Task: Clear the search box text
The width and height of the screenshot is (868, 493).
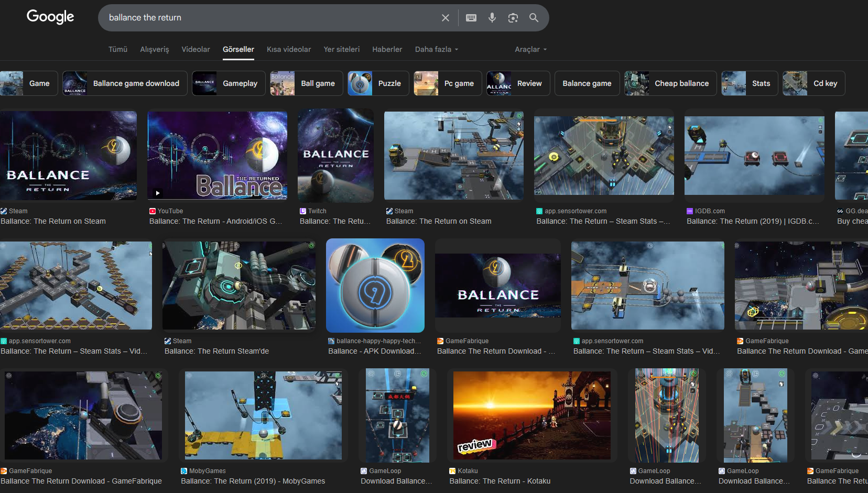Action: (445, 18)
